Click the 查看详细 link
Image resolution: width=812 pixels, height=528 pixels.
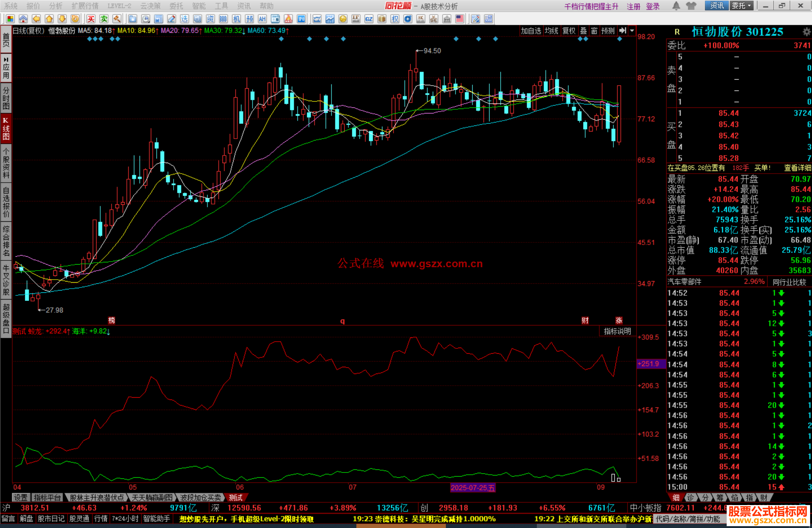click(797, 168)
